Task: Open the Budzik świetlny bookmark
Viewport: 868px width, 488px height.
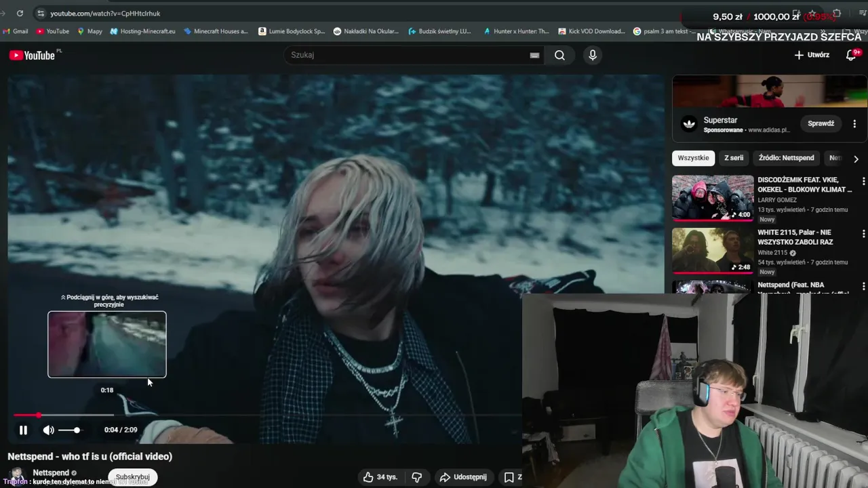Action: click(439, 31)
